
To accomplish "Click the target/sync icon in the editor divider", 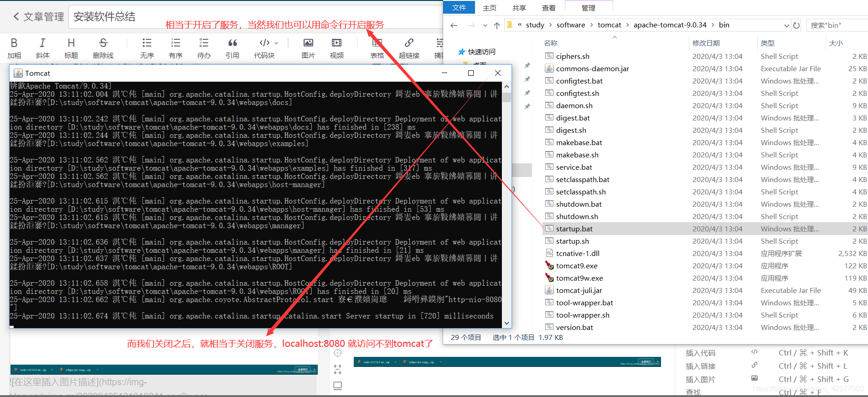I will [x=337, y=353].
